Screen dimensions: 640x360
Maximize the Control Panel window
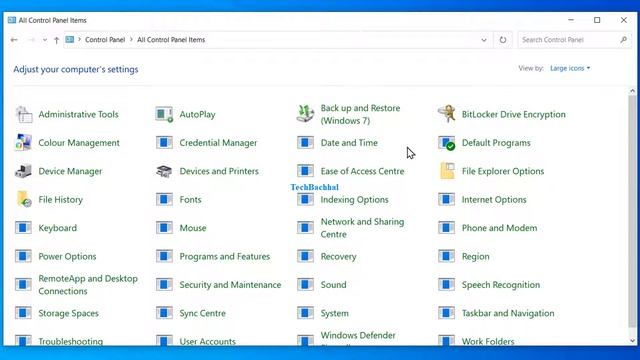tap(597, 20)
